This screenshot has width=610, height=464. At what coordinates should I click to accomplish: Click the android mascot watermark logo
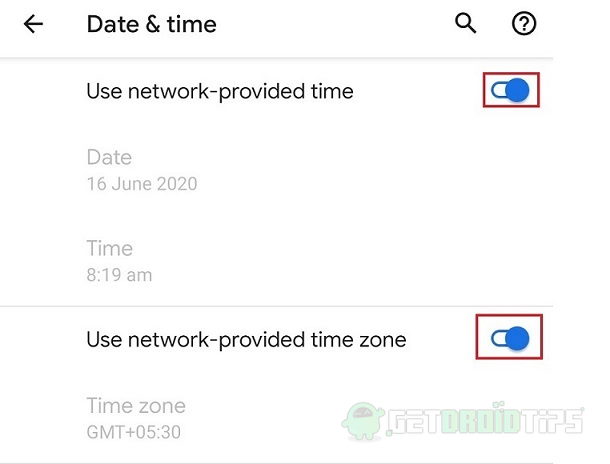(x=363, y=421)
